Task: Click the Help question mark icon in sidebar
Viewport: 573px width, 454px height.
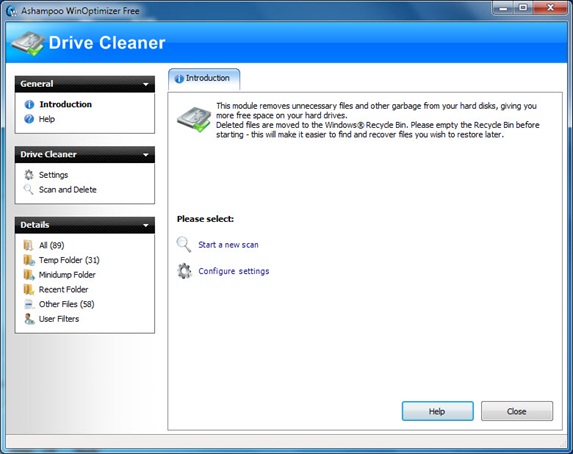Action: (x=29, y=119)
